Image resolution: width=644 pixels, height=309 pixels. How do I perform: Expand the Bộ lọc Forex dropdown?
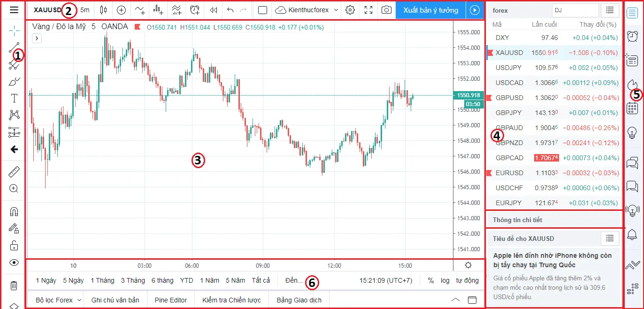pyautogui.click(x=59, y=300)
